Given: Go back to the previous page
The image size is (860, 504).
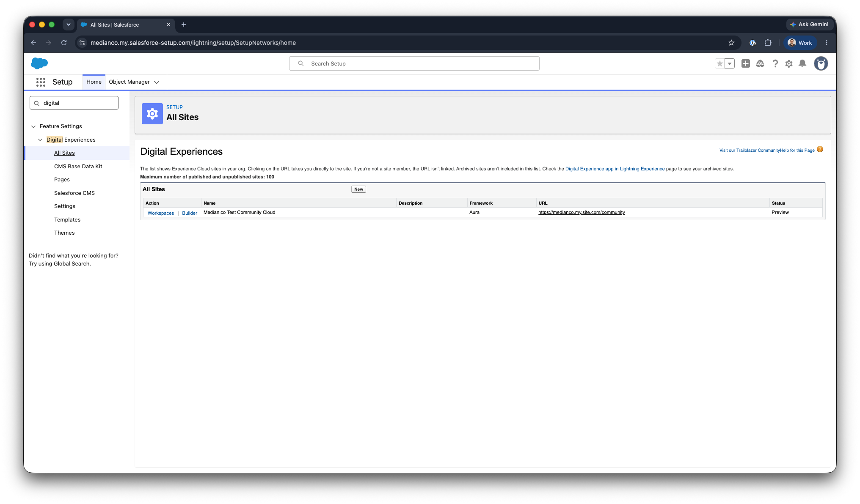Looking at the screenshot, I should click(33, 43).
